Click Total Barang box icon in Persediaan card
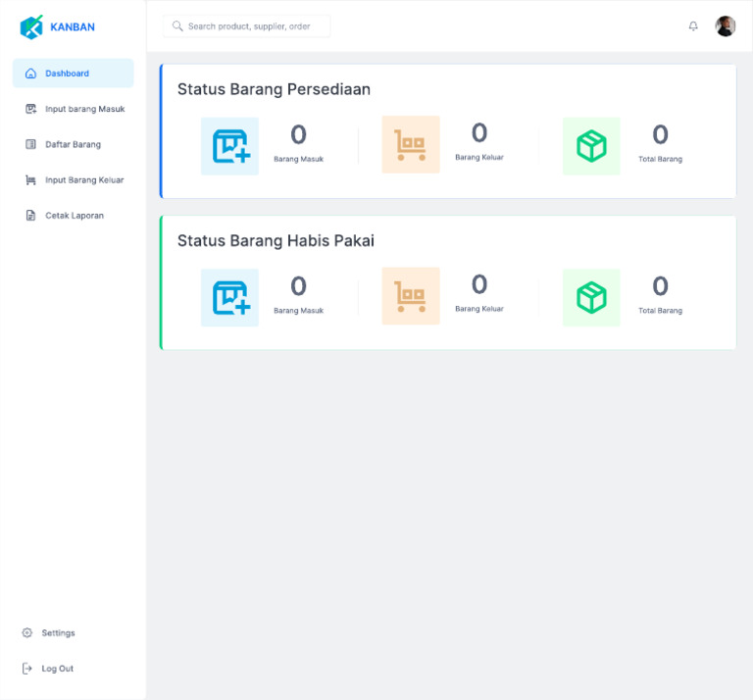This screenshot has width=753, height=700. [591, 146]
